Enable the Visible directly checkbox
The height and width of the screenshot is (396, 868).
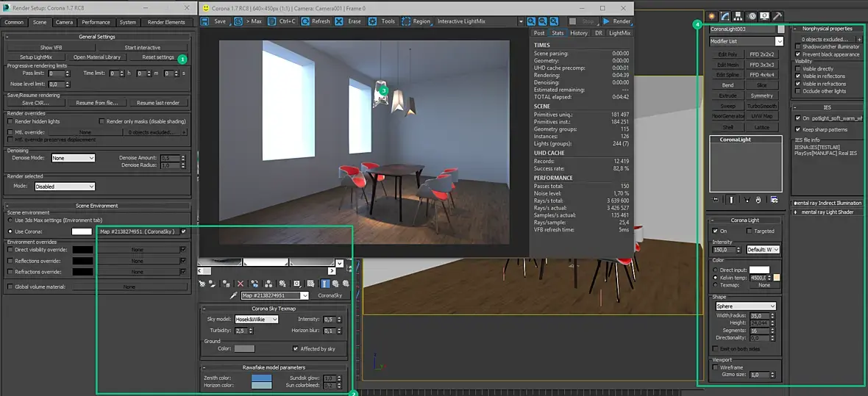[x=799, y=69]
